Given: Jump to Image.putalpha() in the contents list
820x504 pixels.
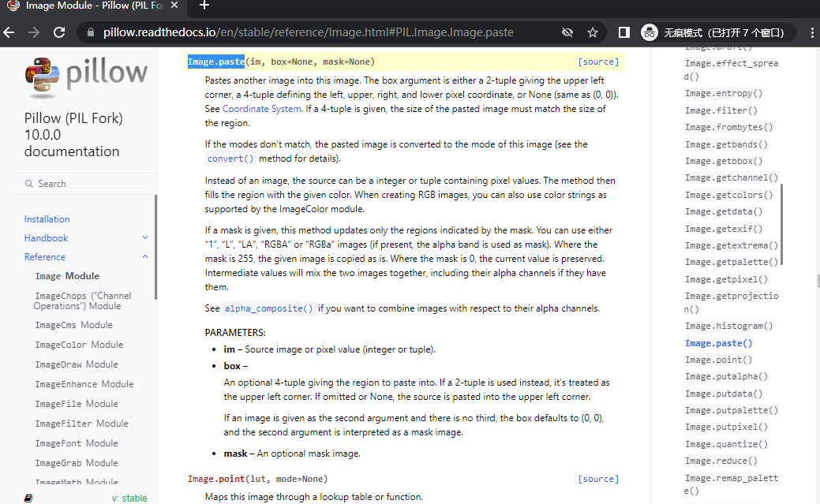Looking at the screenshot, I should (726, 376).
